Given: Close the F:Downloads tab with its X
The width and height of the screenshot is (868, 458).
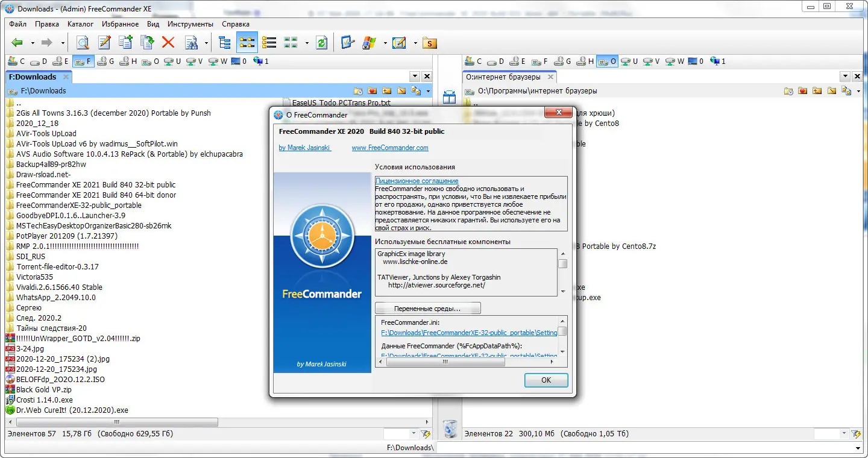Looking at the screenshot, I should pos(66,77).
